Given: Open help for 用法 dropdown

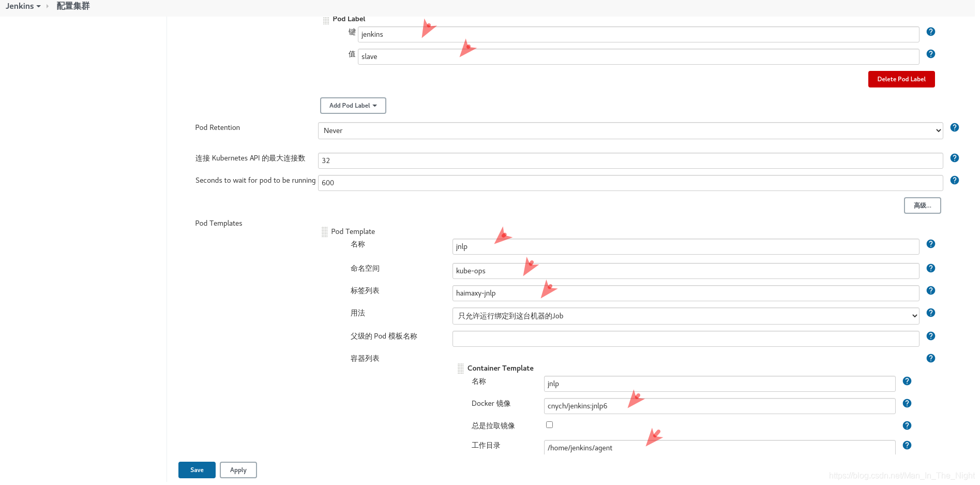Looking at the screenshot, I should click(x=930, y=313).
